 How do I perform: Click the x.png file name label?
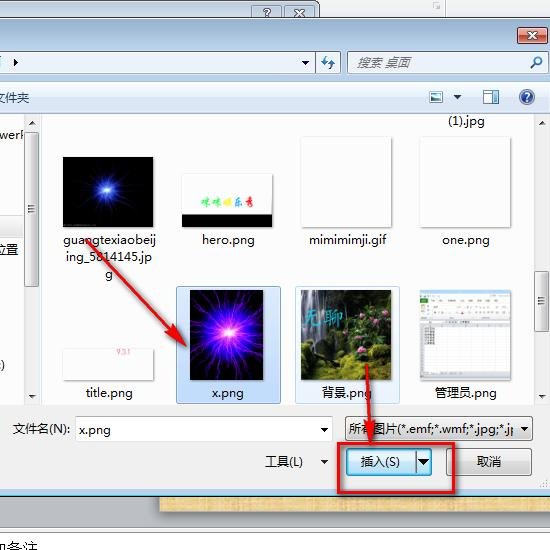[227, 393]
